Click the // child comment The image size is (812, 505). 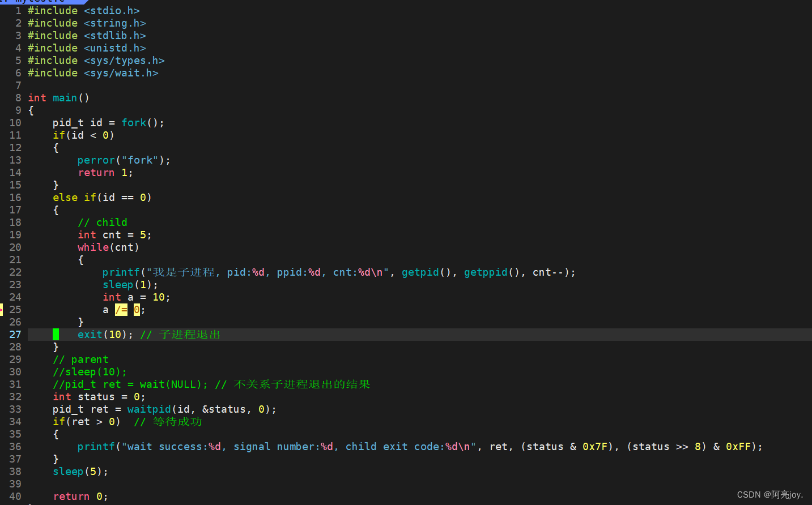[103, 222]
